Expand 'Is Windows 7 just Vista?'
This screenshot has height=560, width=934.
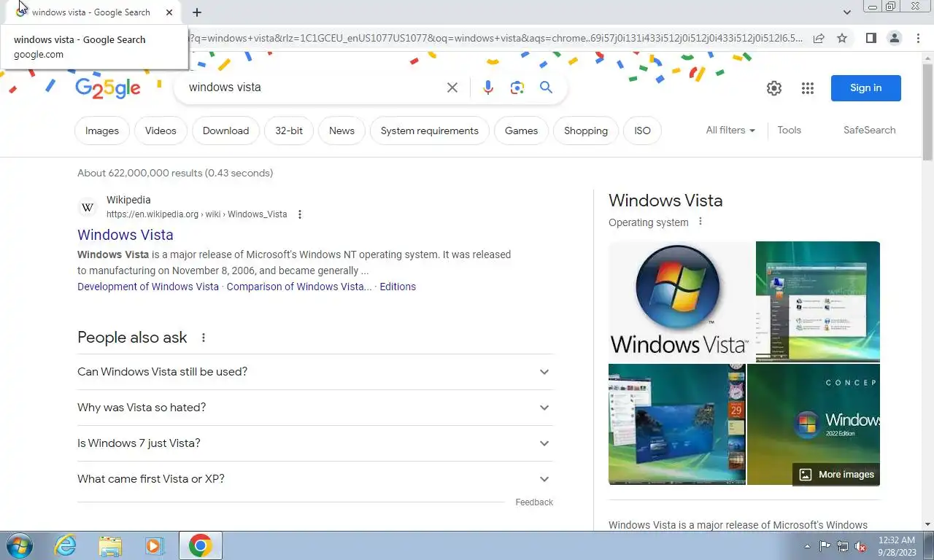[x=315, y=443]
